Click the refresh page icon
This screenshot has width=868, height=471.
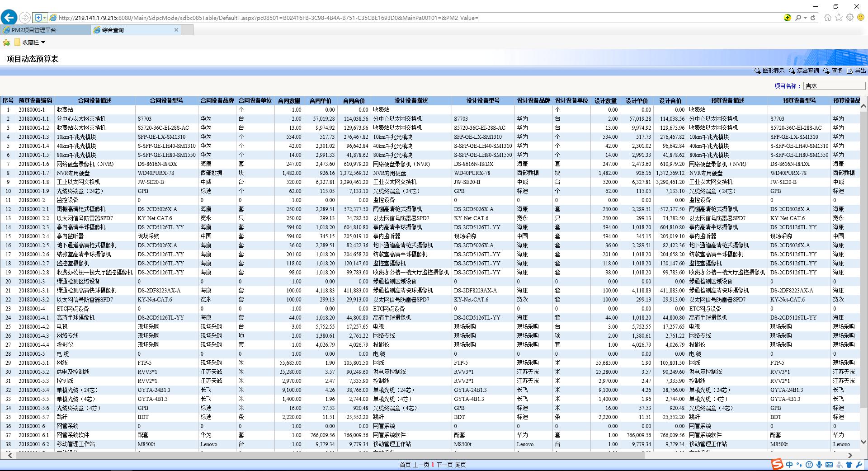813,18
